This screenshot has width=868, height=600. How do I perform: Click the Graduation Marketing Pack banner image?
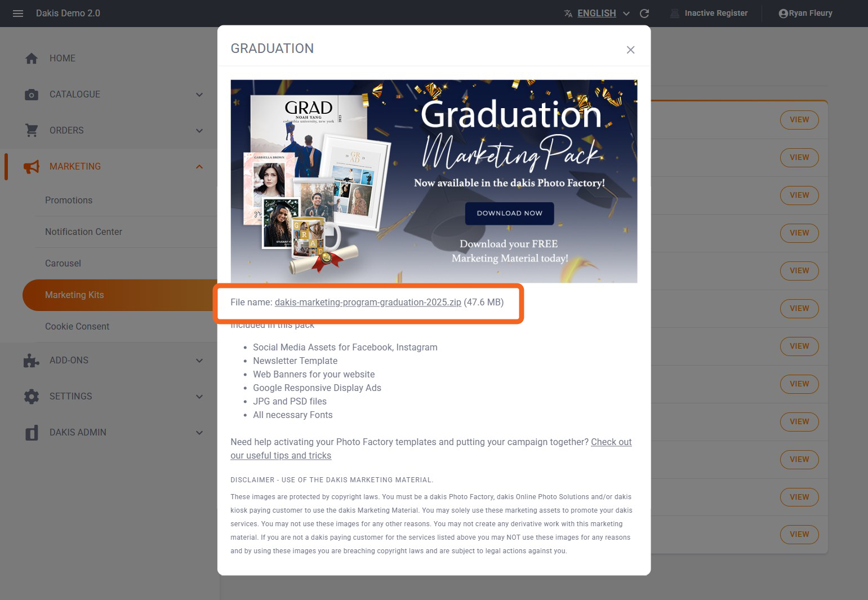coord(434,181)
